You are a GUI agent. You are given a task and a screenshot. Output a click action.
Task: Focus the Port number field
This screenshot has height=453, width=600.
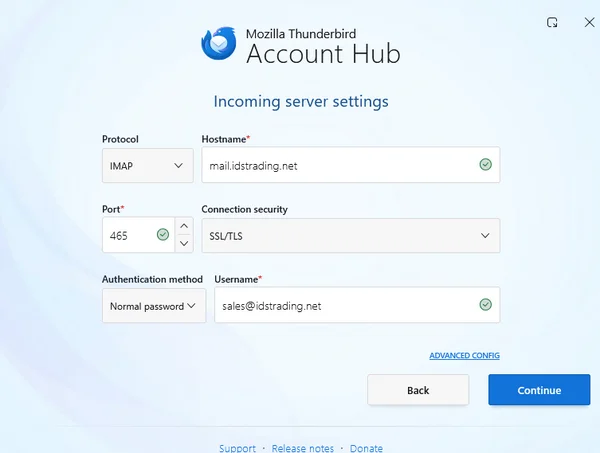point(128,235)
